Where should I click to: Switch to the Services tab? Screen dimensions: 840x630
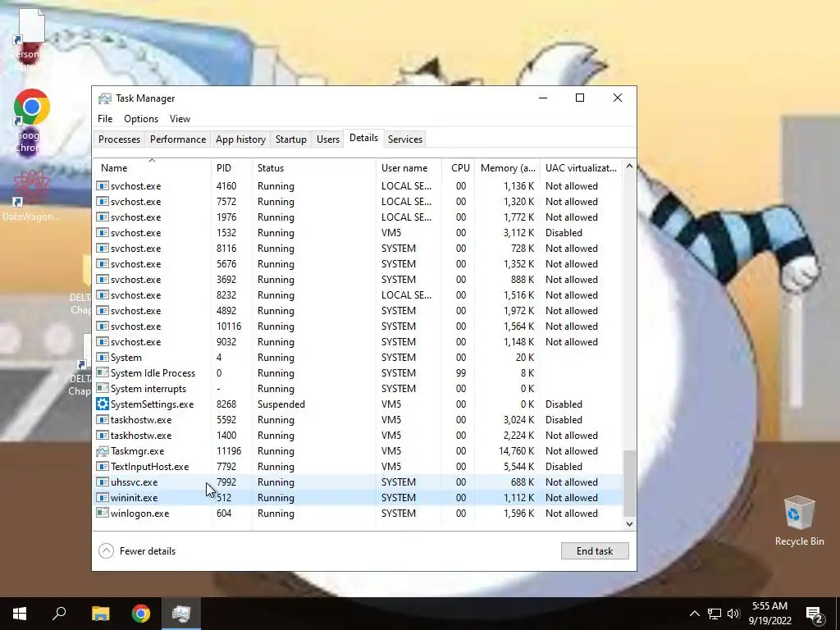[x=405, y=139]
